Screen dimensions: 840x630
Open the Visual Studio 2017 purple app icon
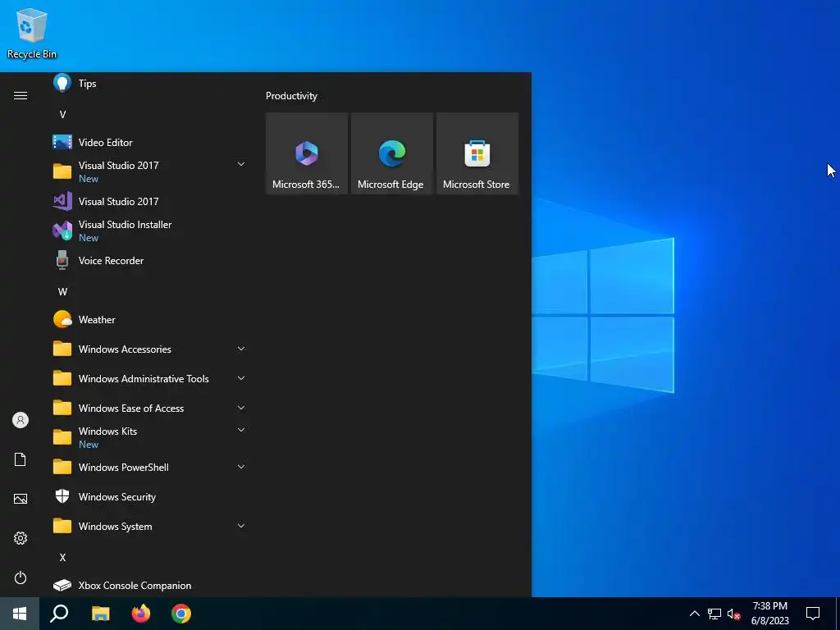(62, 202)
